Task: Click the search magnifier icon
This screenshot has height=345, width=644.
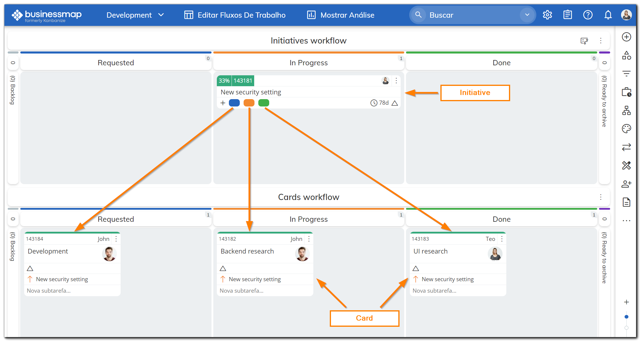Action: [418, 15]
